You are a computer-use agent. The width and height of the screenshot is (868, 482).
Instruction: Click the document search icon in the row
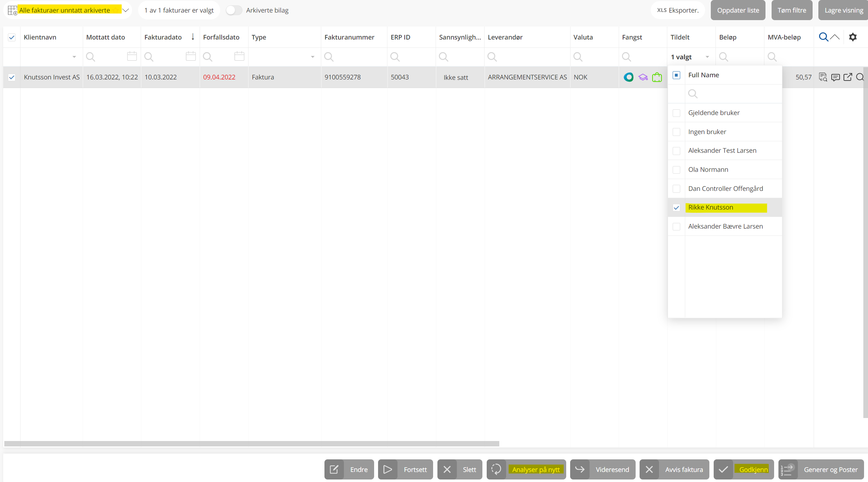click(x=823, y=77)
